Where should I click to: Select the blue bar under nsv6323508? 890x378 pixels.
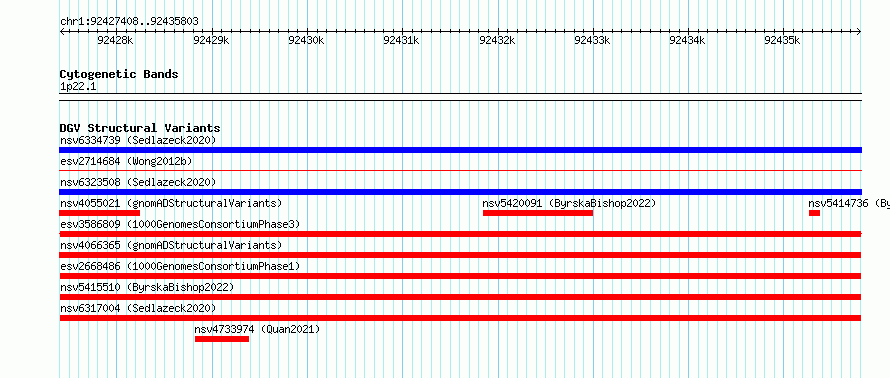tap(460, 192)
